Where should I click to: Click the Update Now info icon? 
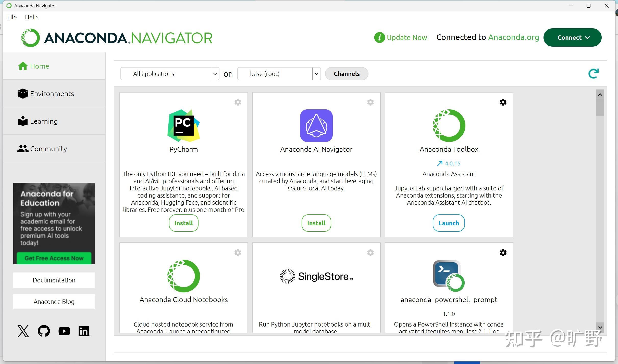pos(379,37)
